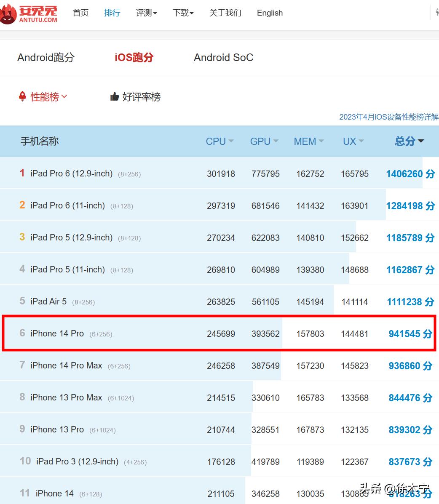Click GPU score 393562 for iPhone 14 Pro
The height and width of the screenshot is (504, 439).
266,334
